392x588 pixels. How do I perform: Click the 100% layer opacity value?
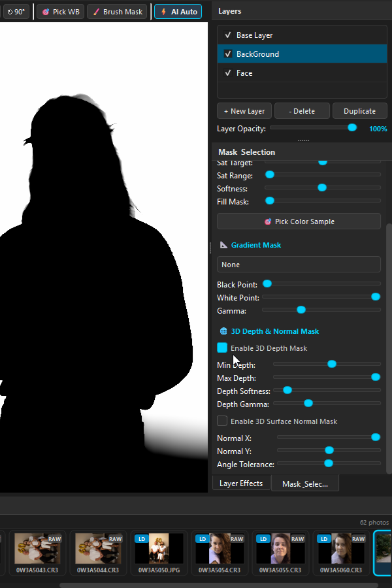(x=378, y=129)
